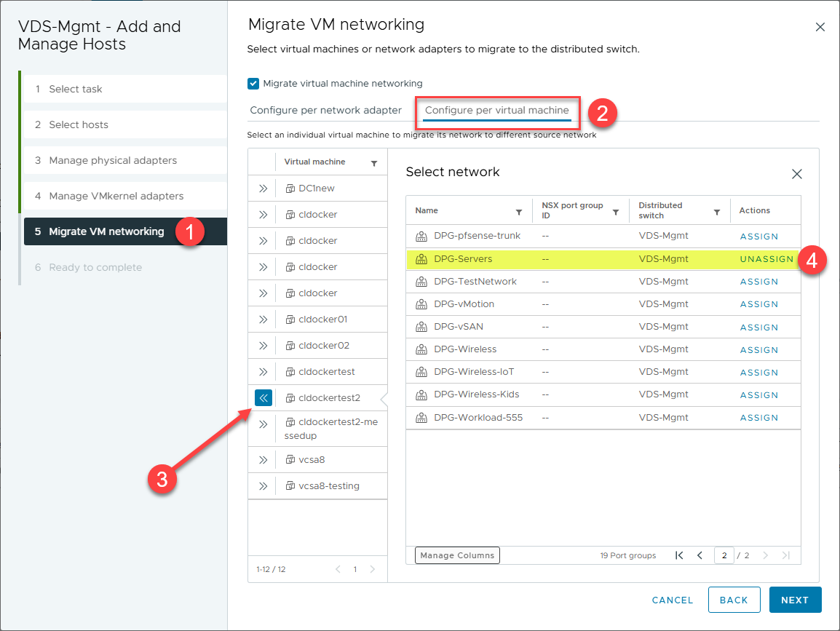This screenshot has height=631, width=840.
Task: Expand the vcsa8-testing row
Action: [263, 486]
